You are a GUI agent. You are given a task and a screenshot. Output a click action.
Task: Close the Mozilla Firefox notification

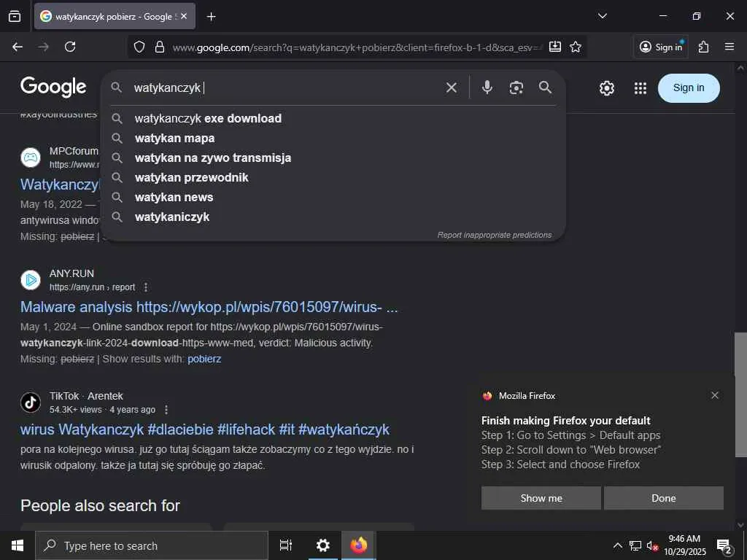pyautogui.click(x=715, y=395)
